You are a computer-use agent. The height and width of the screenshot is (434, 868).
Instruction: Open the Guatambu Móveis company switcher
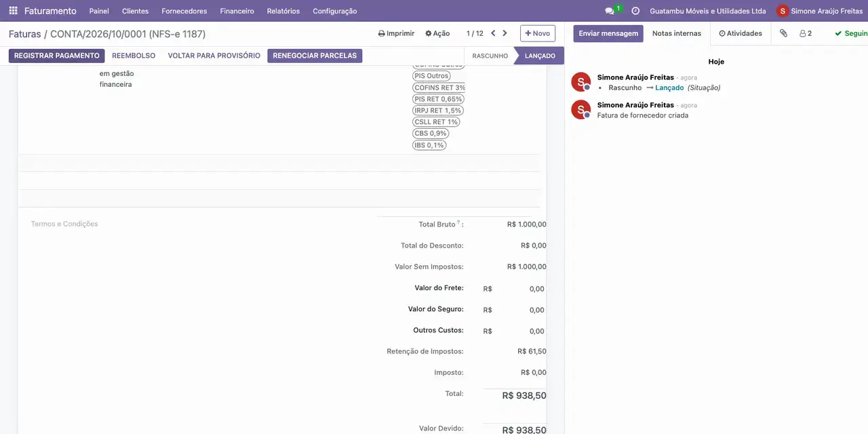708,11
